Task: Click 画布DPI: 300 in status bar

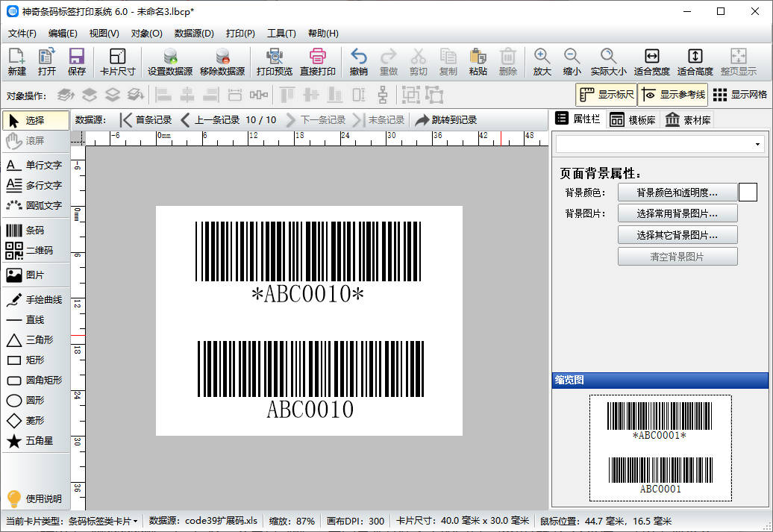Action: (x=355, y=521)
